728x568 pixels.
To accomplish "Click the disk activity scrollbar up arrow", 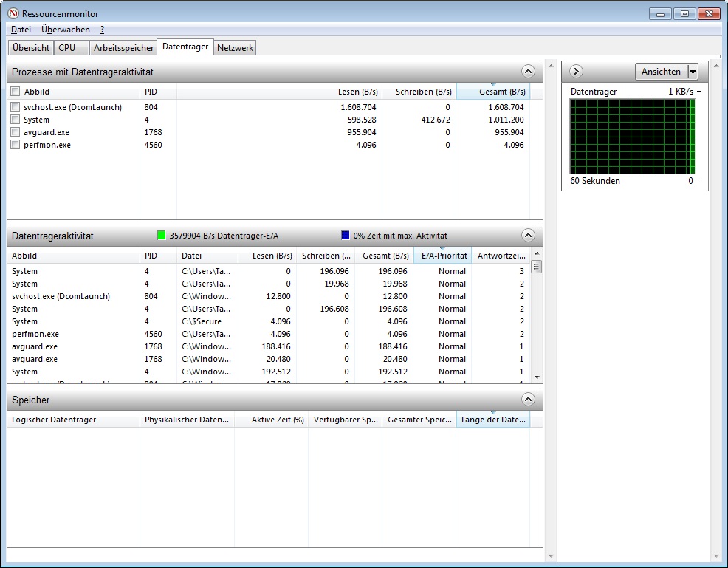I will 537,253.
